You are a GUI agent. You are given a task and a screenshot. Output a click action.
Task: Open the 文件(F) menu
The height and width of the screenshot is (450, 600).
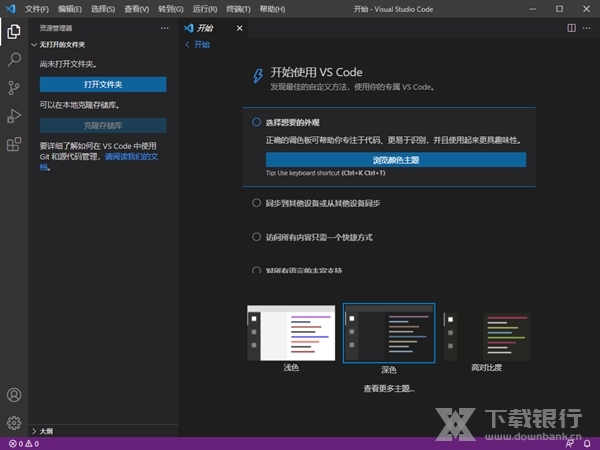click(x=37, y=9)
